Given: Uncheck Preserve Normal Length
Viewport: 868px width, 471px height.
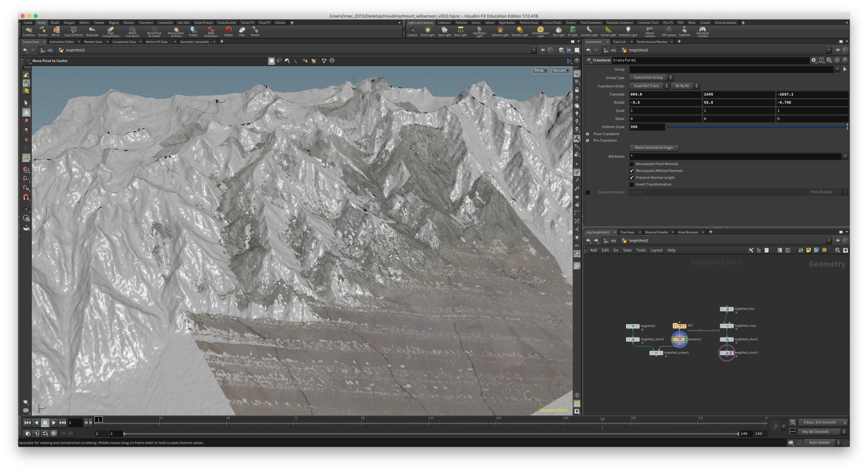Looking at the screenshot, I should click(x=632, y=177).
